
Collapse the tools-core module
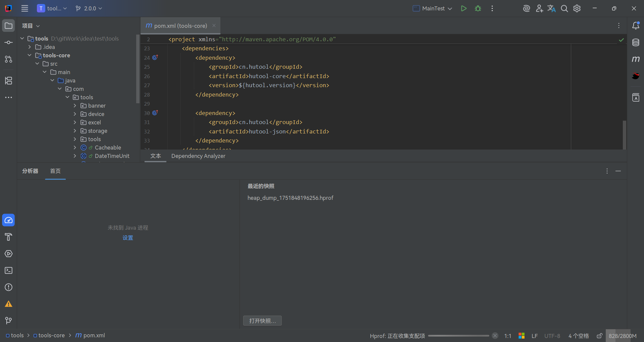(30, 55)
